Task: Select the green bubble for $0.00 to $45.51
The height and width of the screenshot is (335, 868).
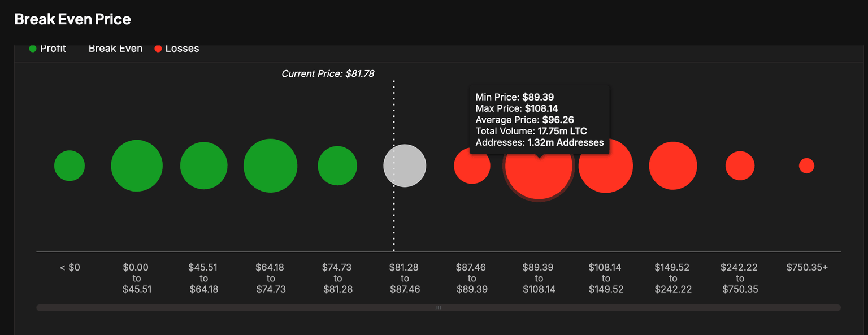Action: 137,165
